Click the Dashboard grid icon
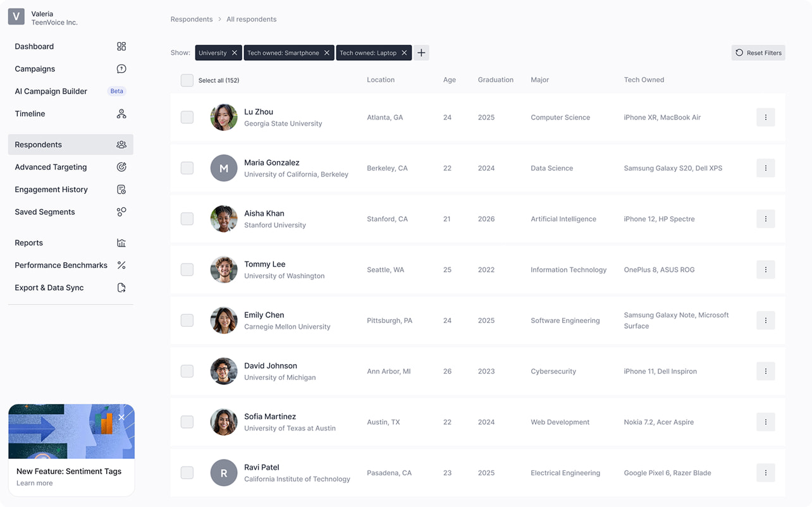The image size is (812, 507). pos(121,46)
